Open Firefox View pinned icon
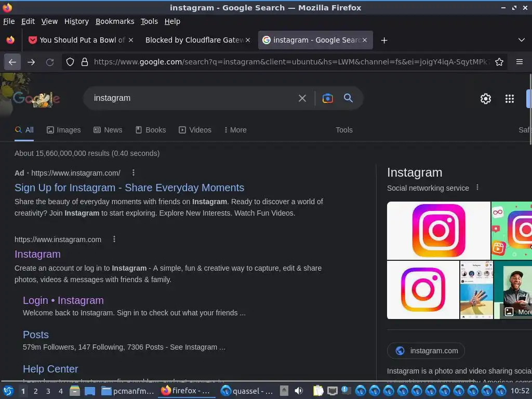The width and height of the screenshot is (532, 399). point(10,40)
